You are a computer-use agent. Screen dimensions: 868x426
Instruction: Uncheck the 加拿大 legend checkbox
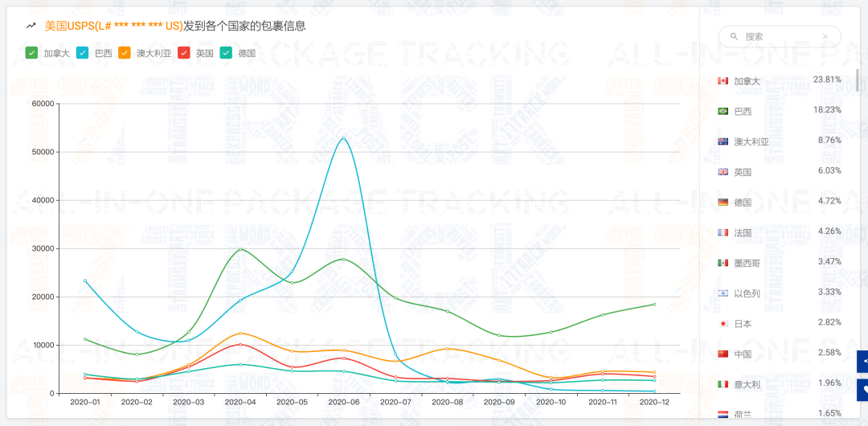click(x=31, y=53)
